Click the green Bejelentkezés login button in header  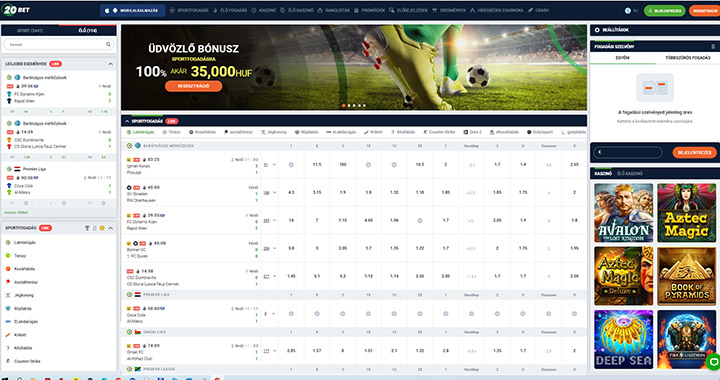(x=664, y=11)
